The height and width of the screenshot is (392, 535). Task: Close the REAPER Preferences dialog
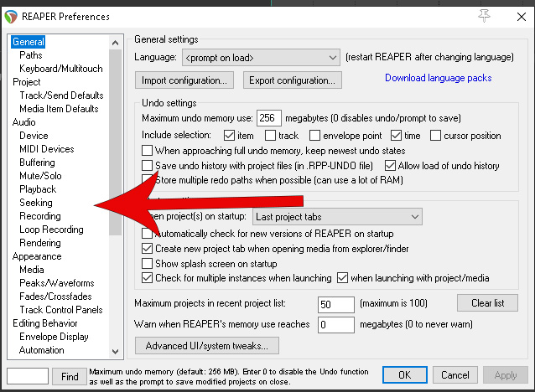click(x=521, y=17)
